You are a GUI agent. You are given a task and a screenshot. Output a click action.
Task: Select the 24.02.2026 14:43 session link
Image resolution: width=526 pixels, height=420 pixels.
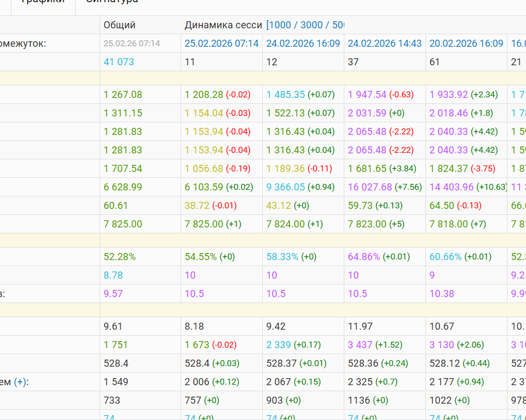point(385,44)
